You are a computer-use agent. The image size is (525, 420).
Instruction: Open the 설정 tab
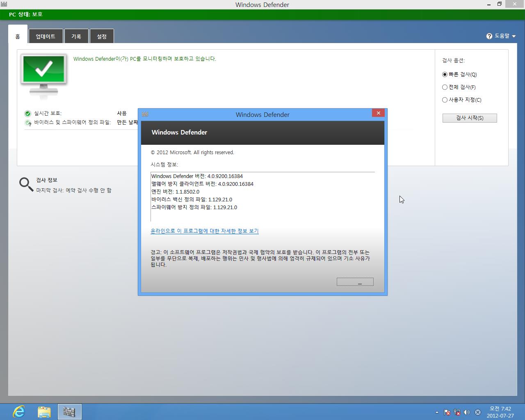(x=102, y=36)
